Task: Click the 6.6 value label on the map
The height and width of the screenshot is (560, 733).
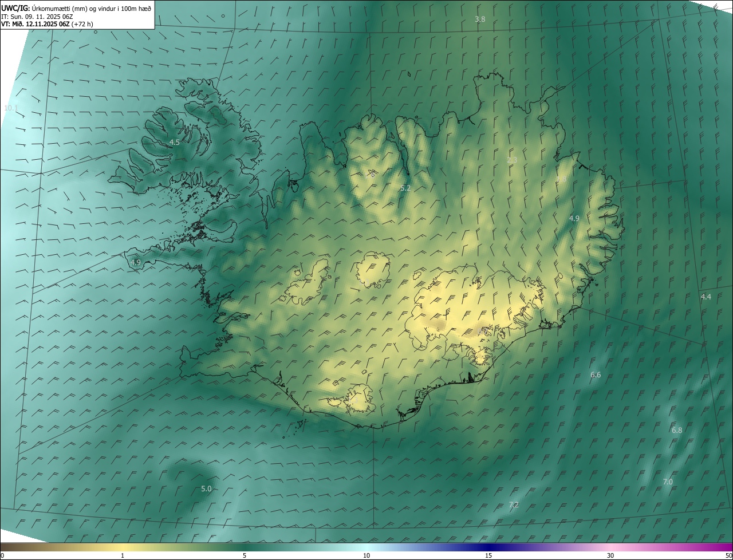Action: [x=596, y=374]
